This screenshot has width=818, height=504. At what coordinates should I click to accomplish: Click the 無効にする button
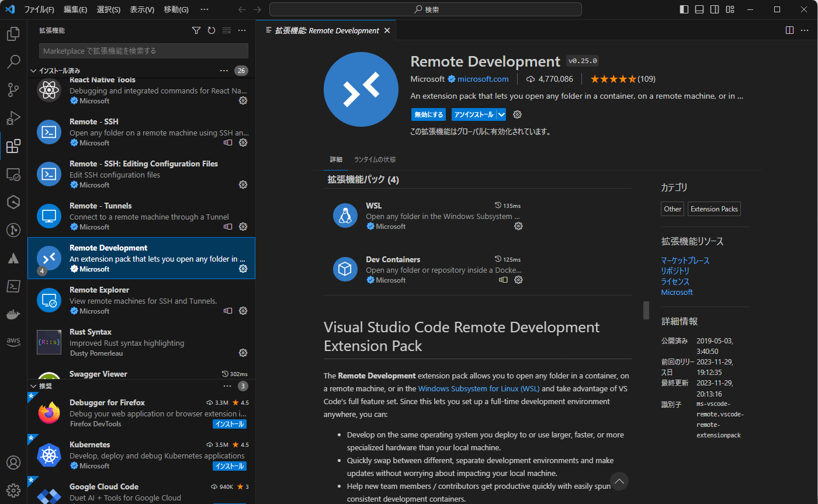pyautogui.click(x=429, y=114)
